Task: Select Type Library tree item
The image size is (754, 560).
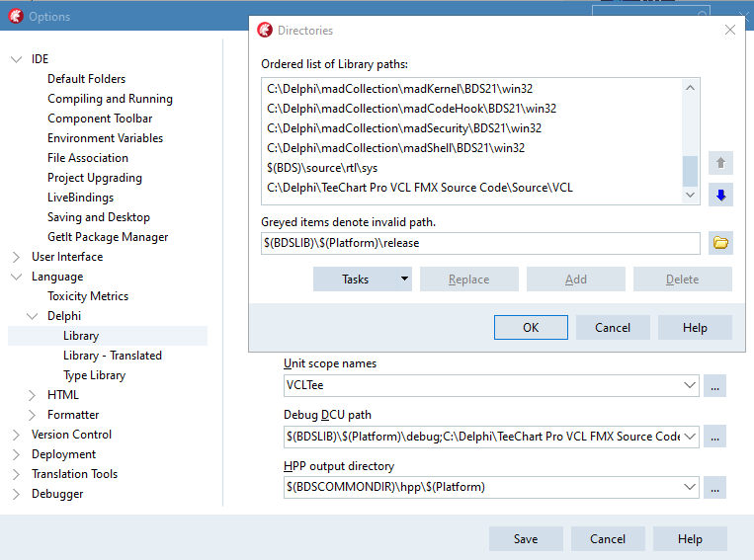Action: pos(94,375)
